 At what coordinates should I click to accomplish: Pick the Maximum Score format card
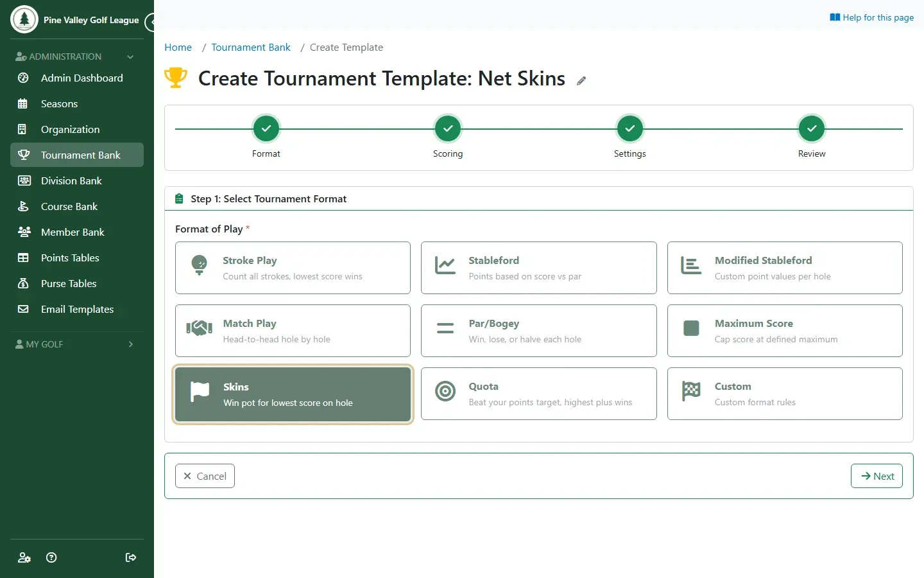coord(785,331)
